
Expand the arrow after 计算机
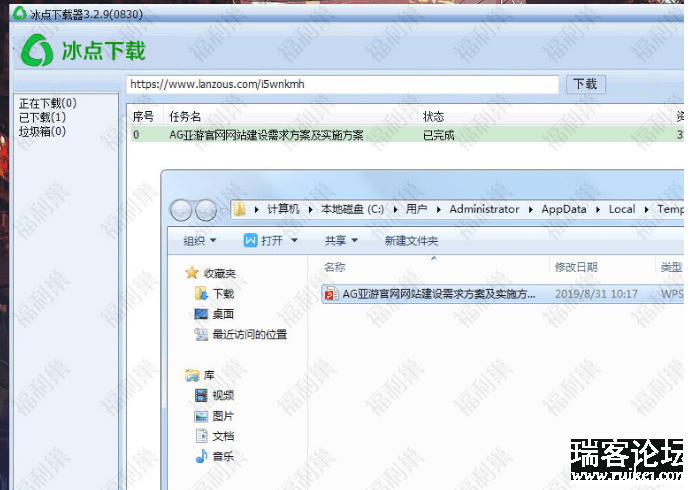(311, 210)
